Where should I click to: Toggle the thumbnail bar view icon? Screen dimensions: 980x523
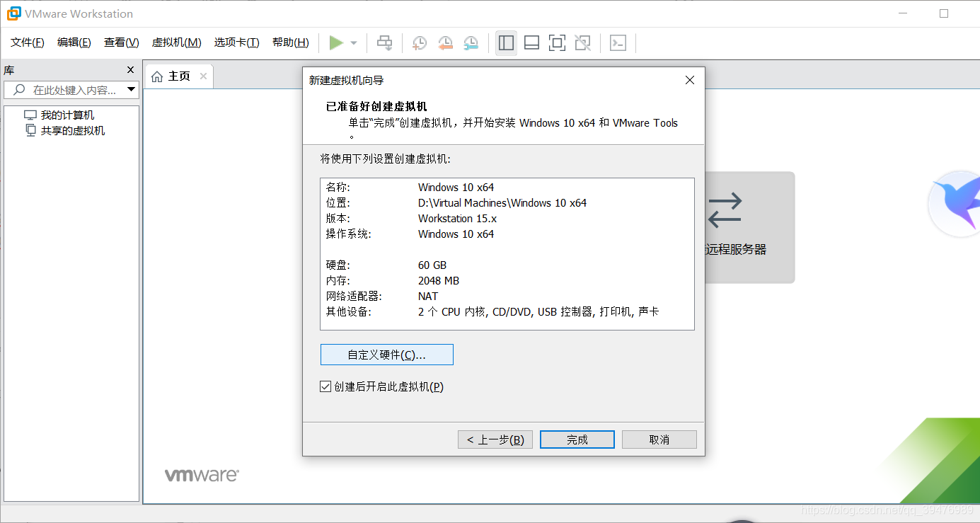(531, 43)
